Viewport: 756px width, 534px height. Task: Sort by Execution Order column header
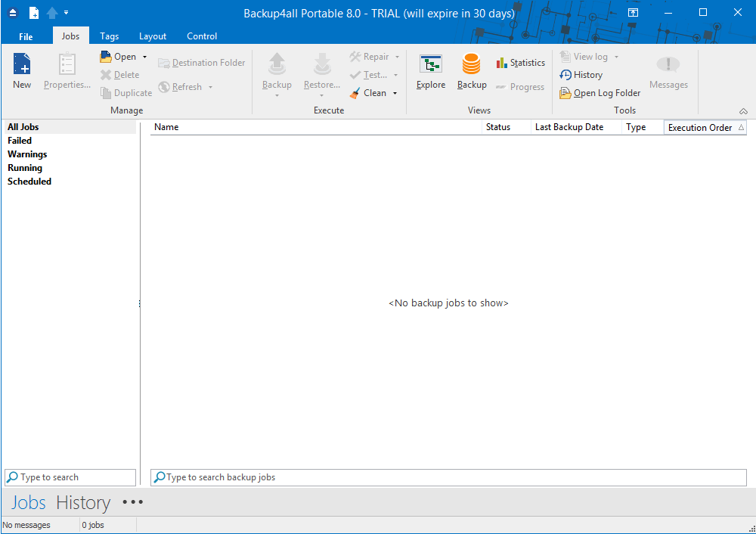pos(700,128)
